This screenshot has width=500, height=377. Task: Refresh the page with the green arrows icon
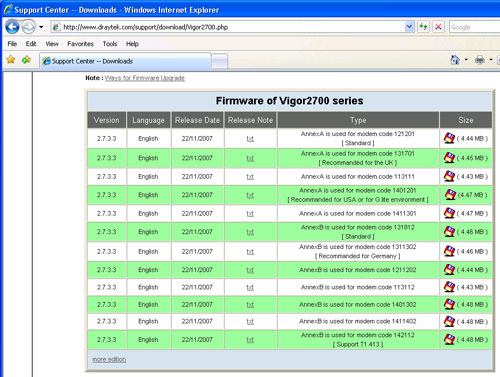point(423,27)
